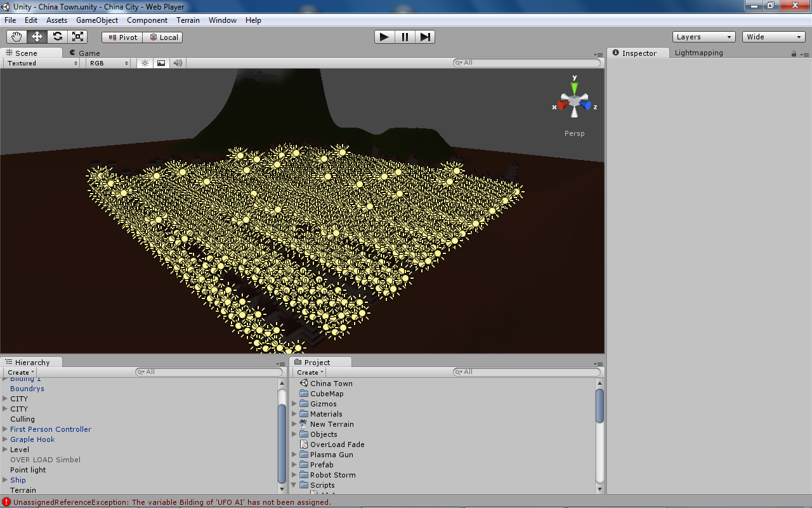Toggle the game overlay image button
The image size is (812, 508).
(x=161, y=63)
